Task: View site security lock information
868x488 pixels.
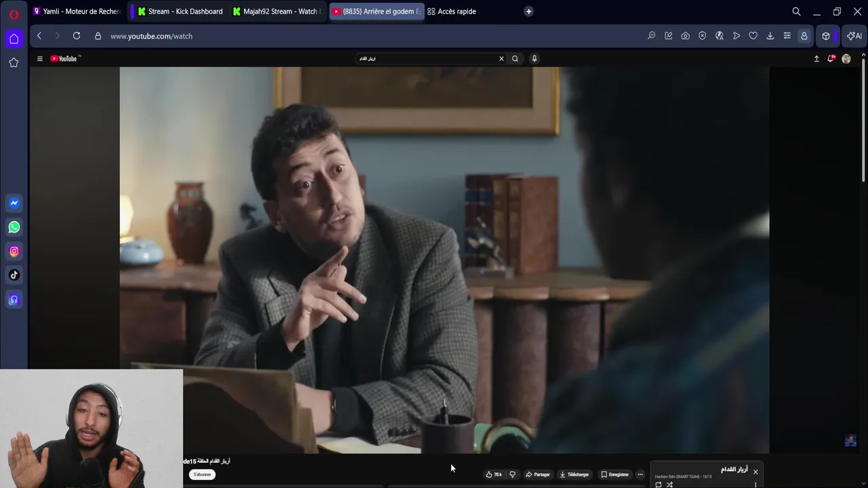Action: coord(98,36)
